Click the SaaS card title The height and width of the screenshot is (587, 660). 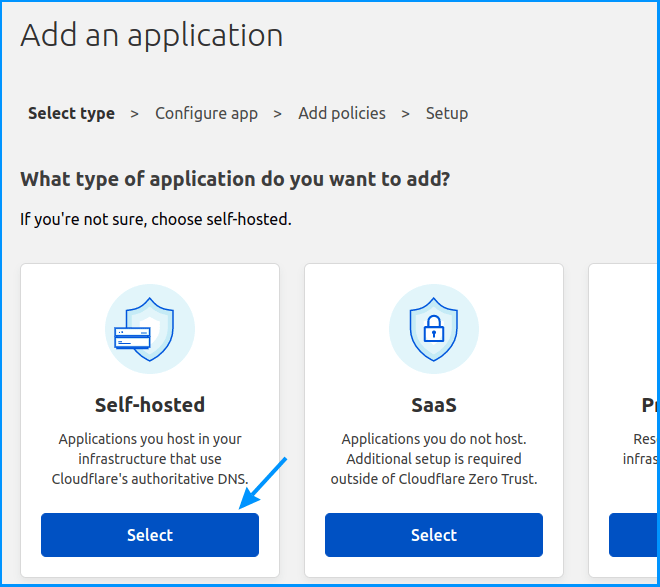(x=434, y=405)
